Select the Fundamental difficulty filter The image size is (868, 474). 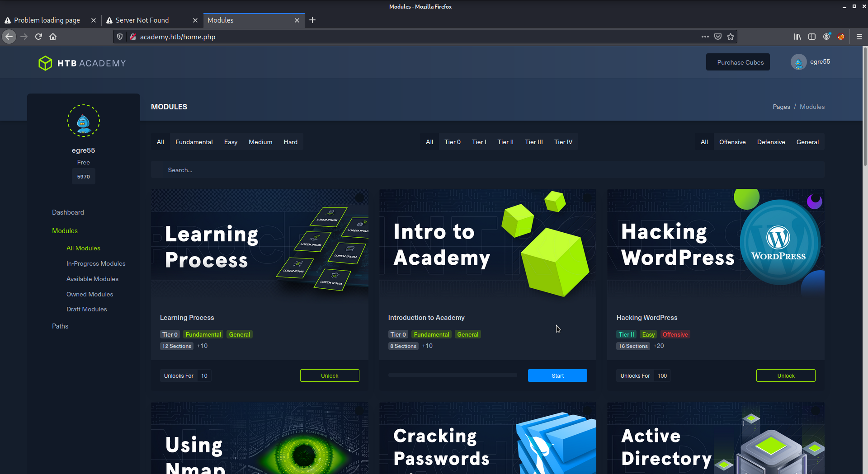pyautogui.click(x=194, y=142)
